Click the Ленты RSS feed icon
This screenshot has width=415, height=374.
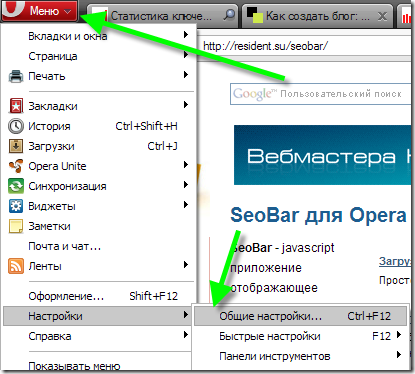click(16, 266)
